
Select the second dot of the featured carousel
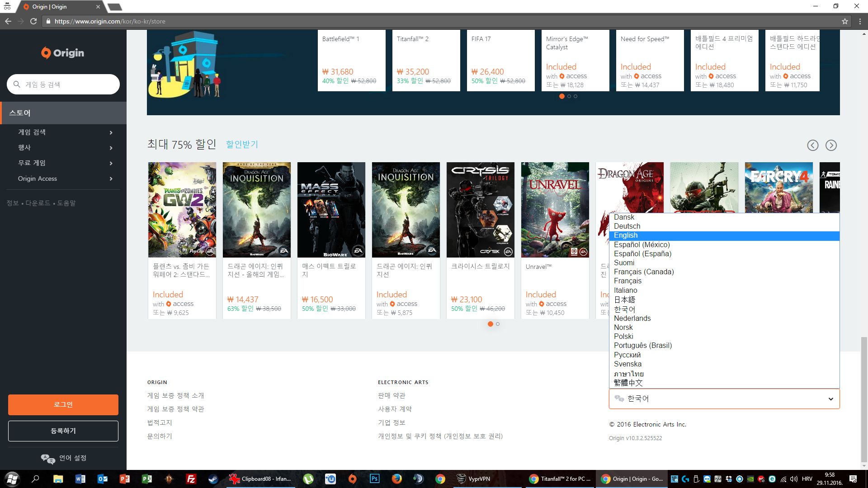(x=569, y=96)
